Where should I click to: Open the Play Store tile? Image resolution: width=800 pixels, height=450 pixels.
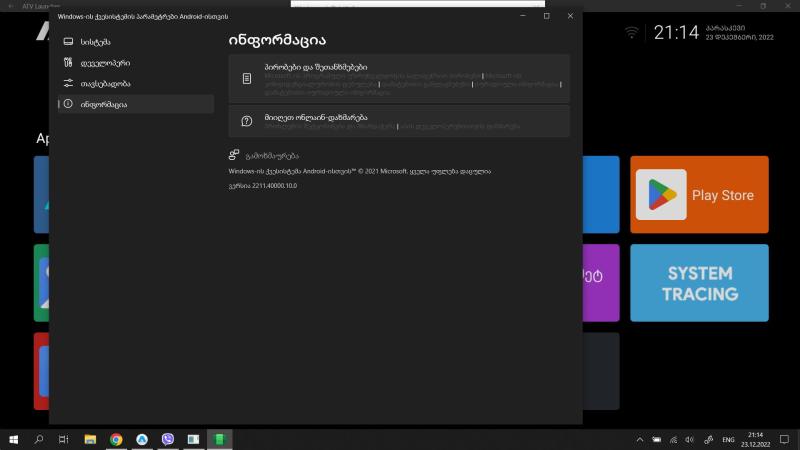(x=699, y=194)
